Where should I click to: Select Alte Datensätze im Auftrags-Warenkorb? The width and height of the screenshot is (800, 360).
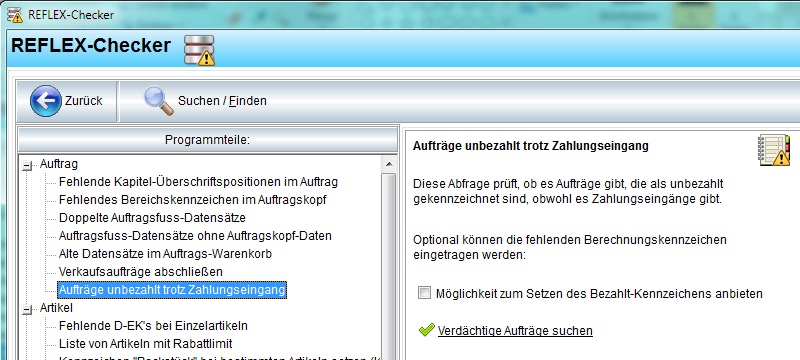[x=165, y=254]
